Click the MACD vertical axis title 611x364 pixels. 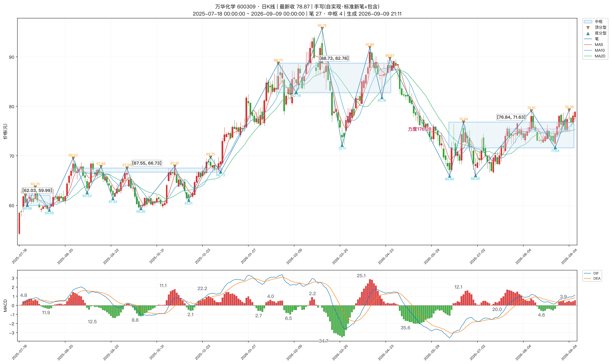point(5,305)
